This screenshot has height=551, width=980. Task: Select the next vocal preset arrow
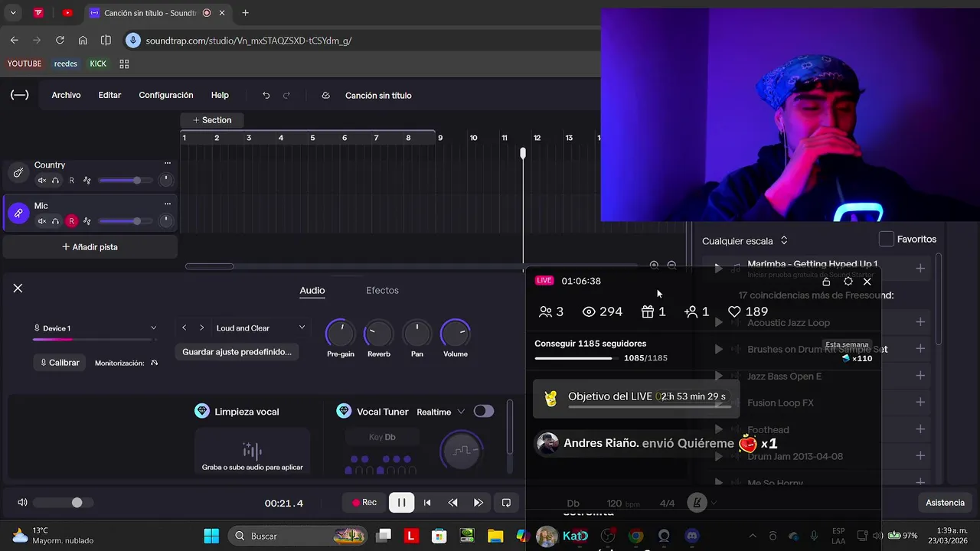click(201, 328)
